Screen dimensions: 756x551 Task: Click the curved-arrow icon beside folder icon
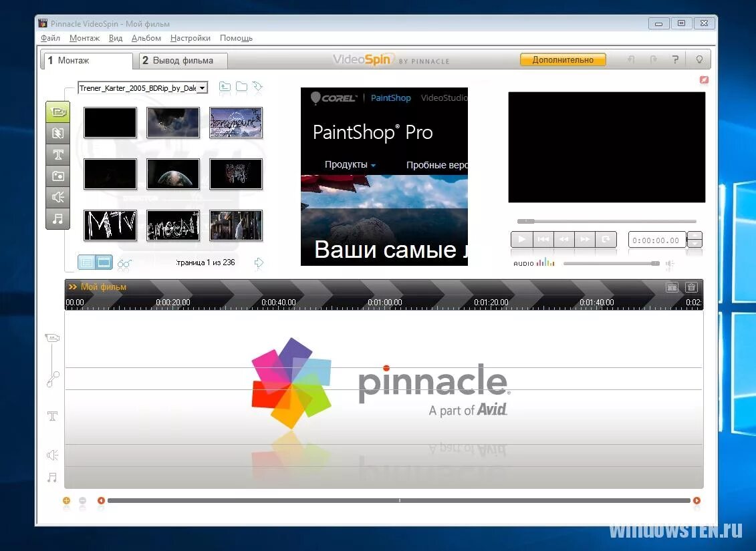[258, 87]
